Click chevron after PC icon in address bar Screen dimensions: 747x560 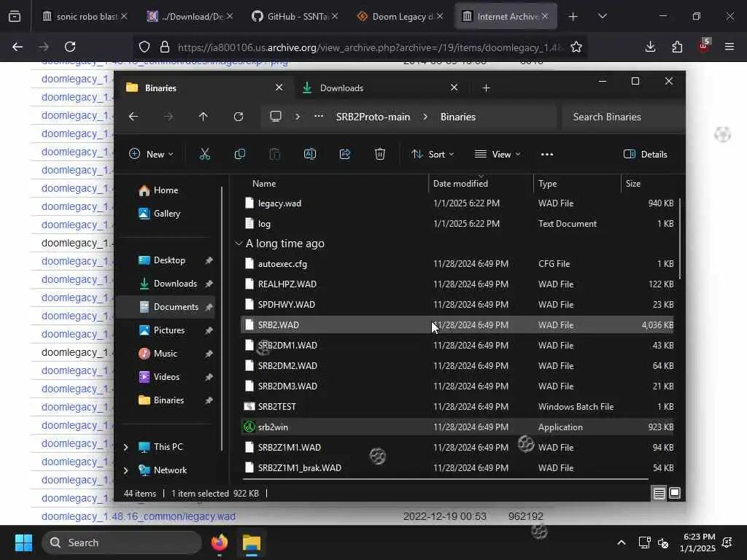[x=298, y=117]
